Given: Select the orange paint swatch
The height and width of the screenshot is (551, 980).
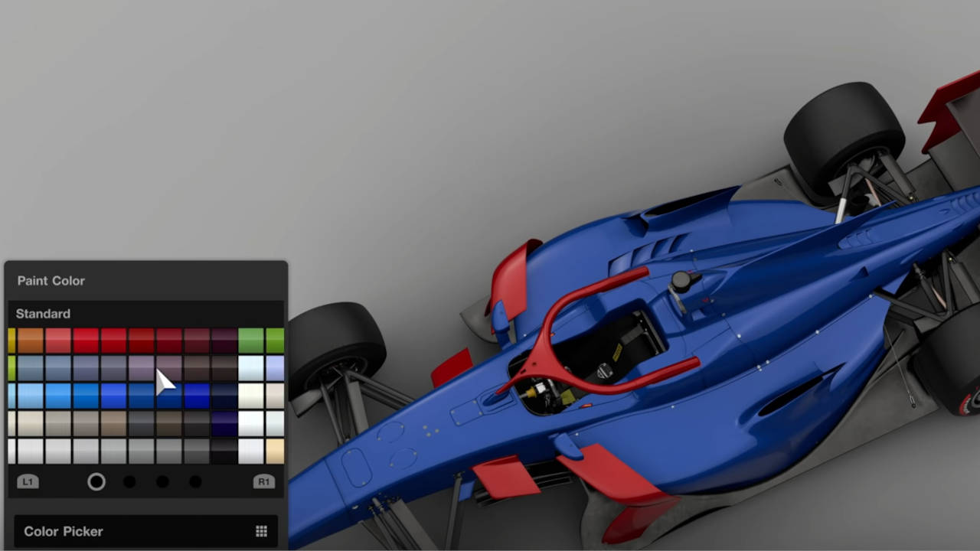Looking at the screenshot, I should coord(31,339).
